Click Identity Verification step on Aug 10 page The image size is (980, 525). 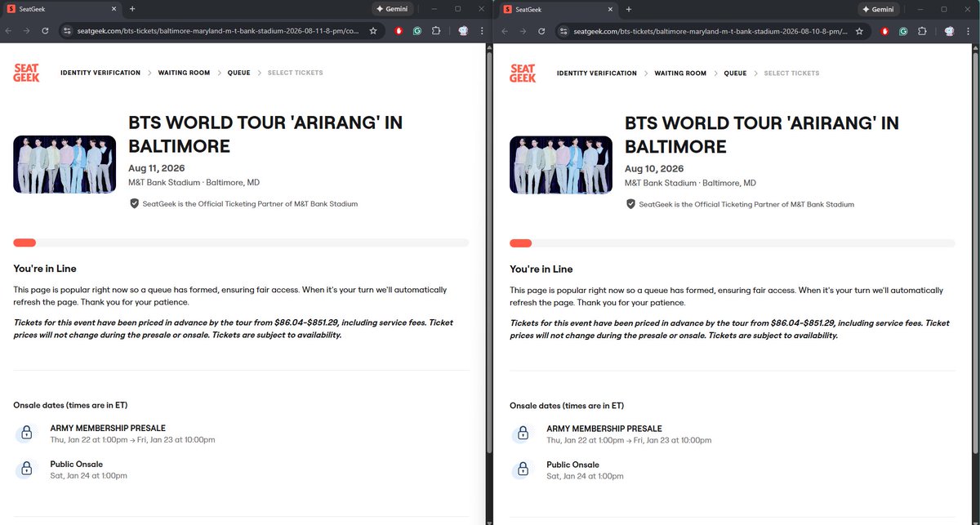(x=597, y=73)
